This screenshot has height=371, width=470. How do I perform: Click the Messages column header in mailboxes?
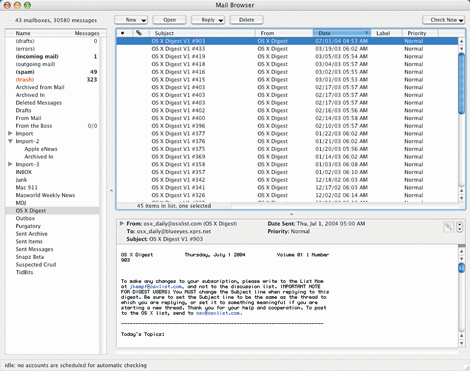[x=87, y=33]
